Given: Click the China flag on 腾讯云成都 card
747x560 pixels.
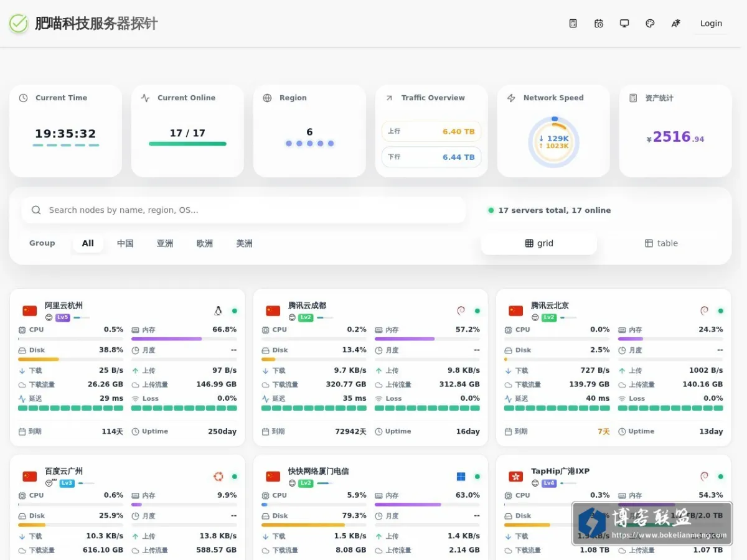Looking at the screenshot, I should point(273,310).
